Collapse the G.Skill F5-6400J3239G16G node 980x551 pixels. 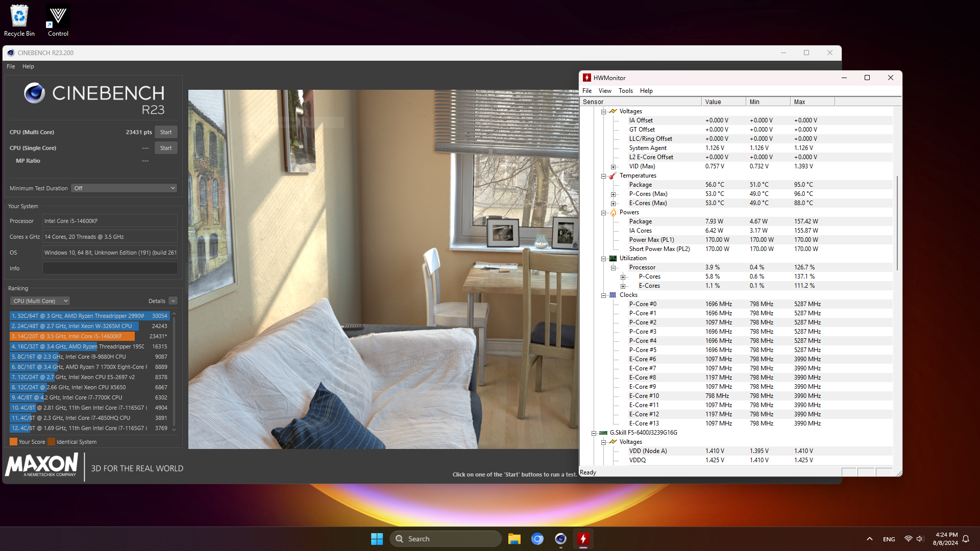[x=594, y=433]
